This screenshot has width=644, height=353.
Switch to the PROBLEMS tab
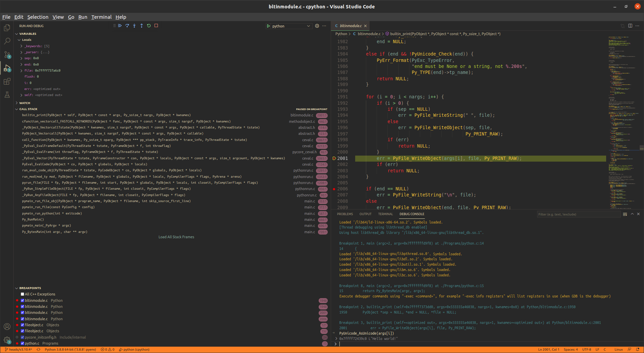(x=345, y=214)
